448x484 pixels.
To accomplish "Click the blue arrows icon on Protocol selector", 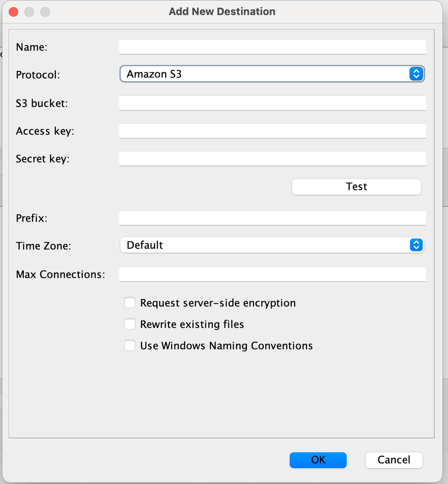I will tap(416, 74).
